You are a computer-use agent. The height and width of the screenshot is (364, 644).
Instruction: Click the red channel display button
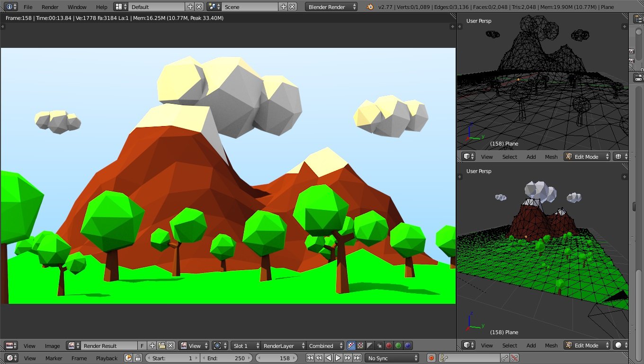tap(389, 346)
